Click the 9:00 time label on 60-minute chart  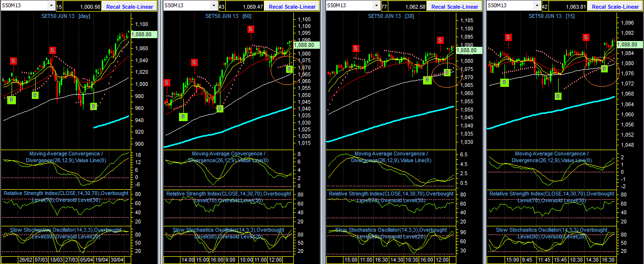(x=230, y=260)
